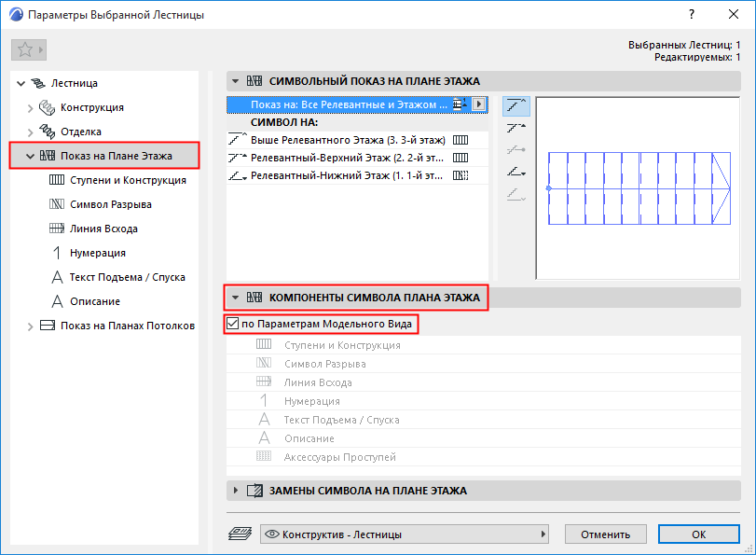Screen dimensions: 756x555
Task: Open the Favorites star button
Action: (x=29, y=49)
